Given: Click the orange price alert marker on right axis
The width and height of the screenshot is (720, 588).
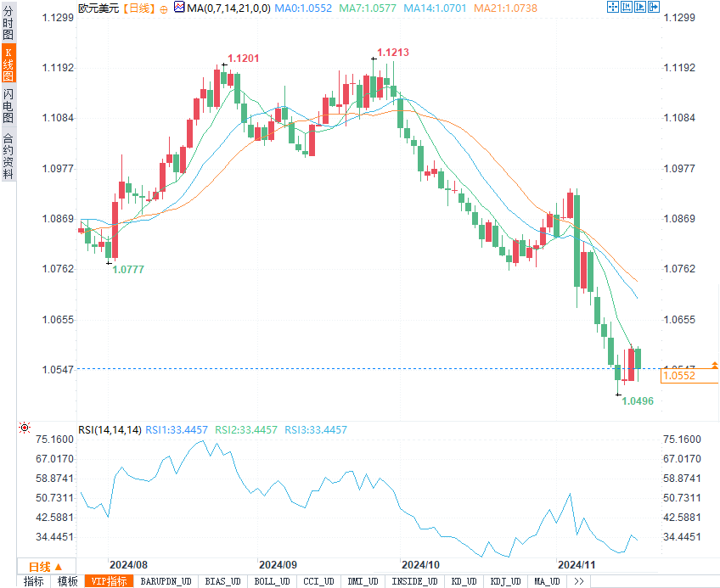Looking at the screenshot, I should [715, 365].
